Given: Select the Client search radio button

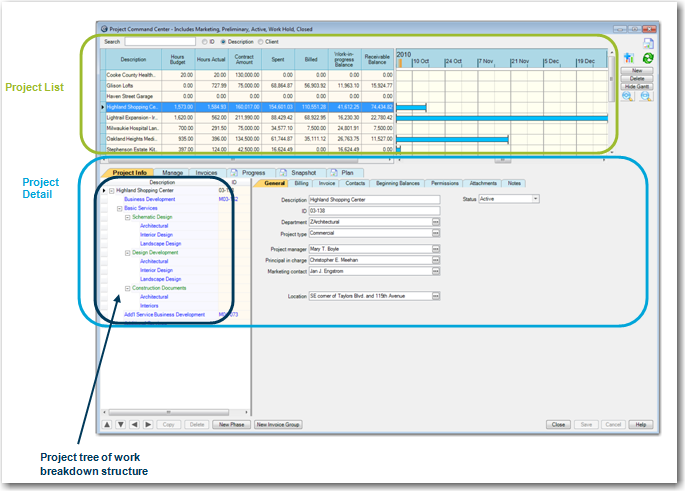Looking at the screenshot, I should (x=261, y=42).
